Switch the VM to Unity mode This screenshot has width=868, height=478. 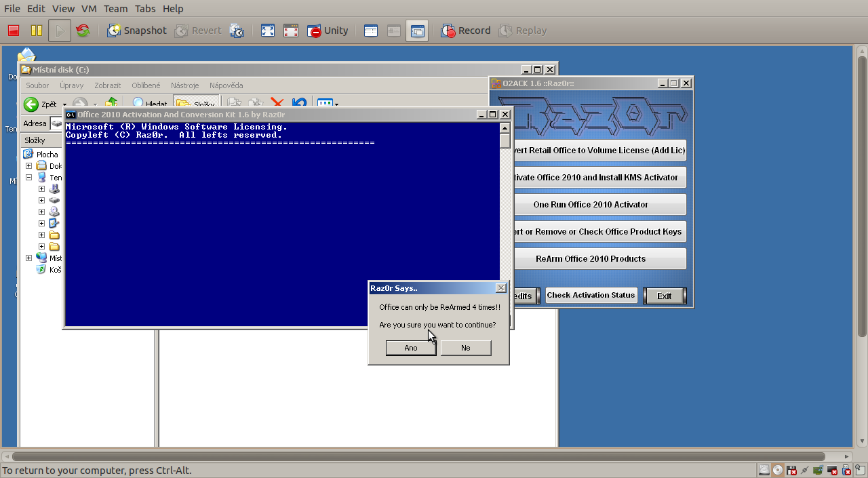coord(328,31)
